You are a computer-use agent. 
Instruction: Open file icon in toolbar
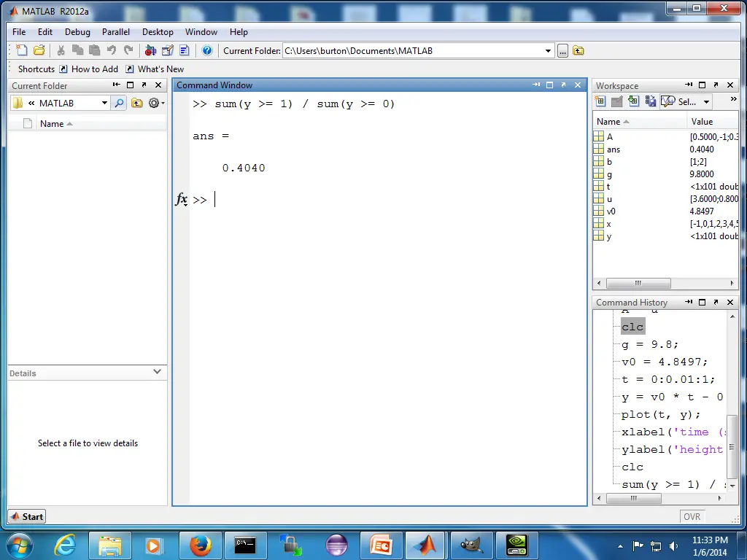tap(39, 50)
